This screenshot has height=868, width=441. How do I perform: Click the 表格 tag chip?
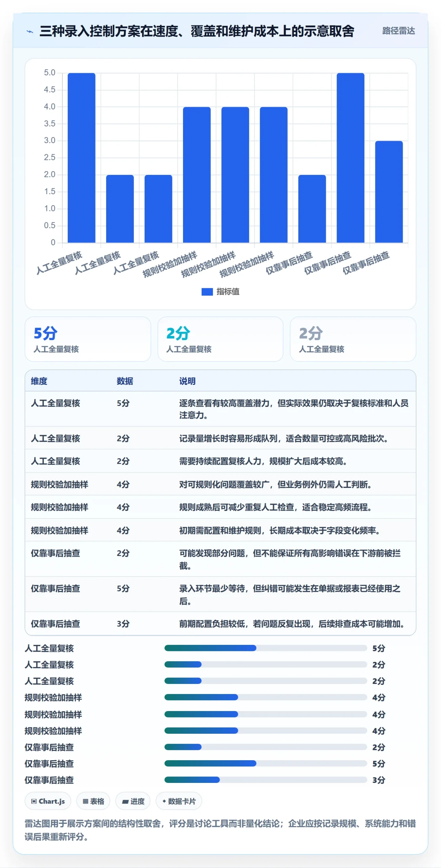tap(93, 801)
